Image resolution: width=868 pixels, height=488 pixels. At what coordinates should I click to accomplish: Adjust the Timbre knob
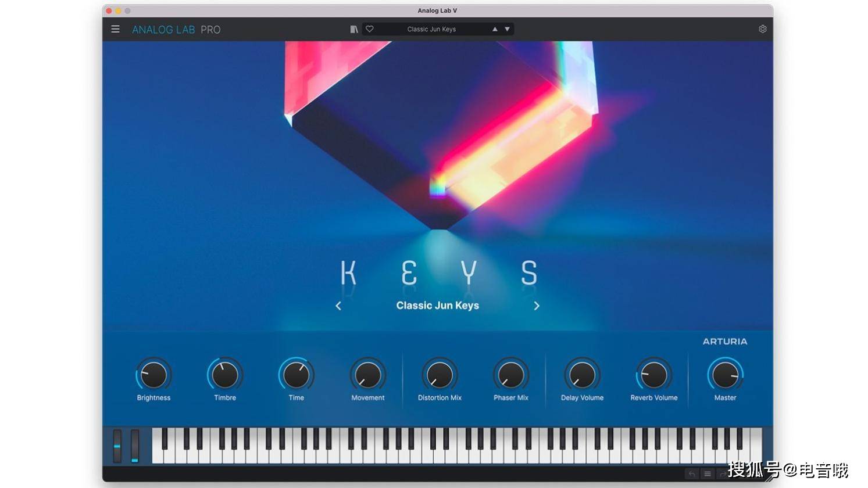pyautogui.click(x=225, y=375)
